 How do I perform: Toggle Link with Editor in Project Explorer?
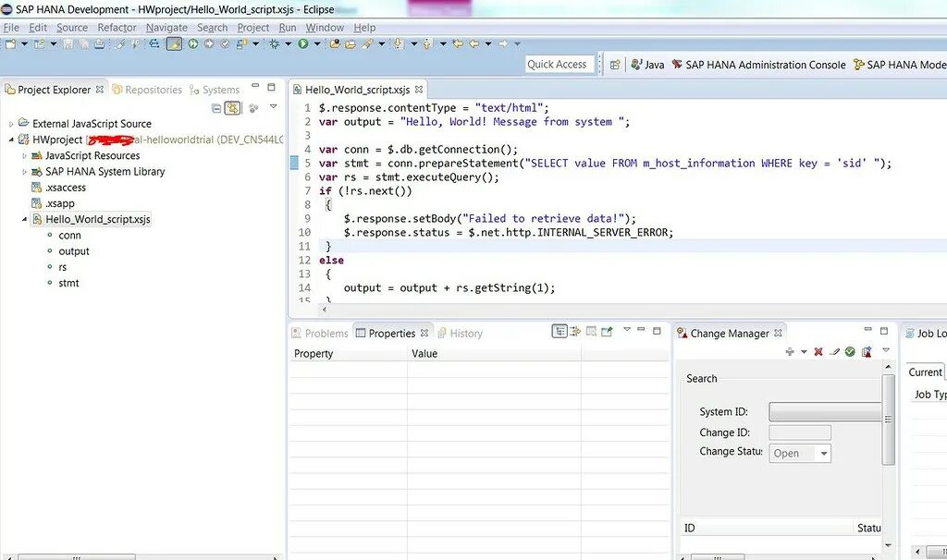click(x=232, y=108)
